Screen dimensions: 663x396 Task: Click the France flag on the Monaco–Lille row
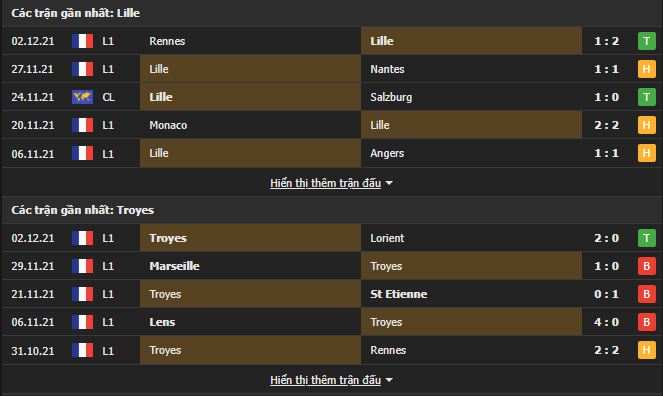[82, 125]
